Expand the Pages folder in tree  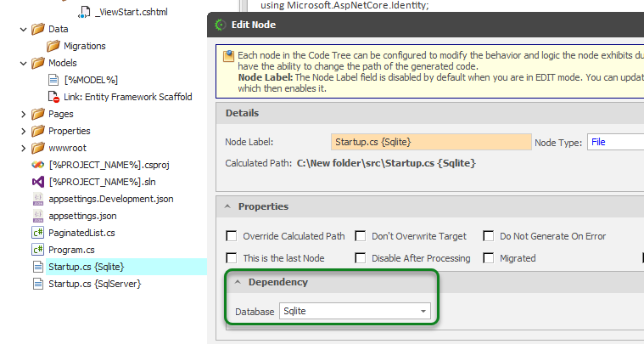[x=23, y=114]
